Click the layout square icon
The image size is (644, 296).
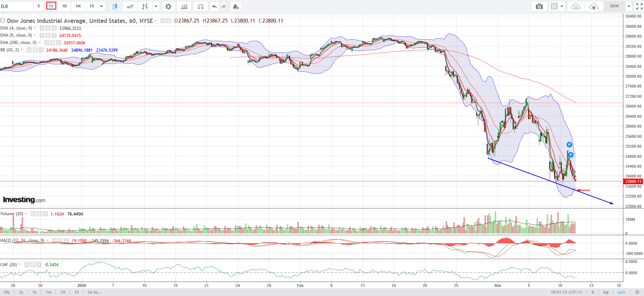pos(554,6)
